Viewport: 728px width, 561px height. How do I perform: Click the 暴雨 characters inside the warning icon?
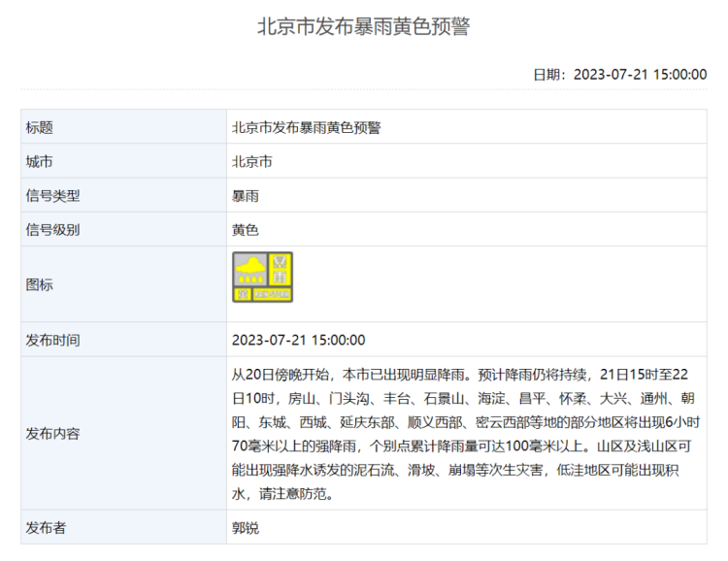coord(280,269)
